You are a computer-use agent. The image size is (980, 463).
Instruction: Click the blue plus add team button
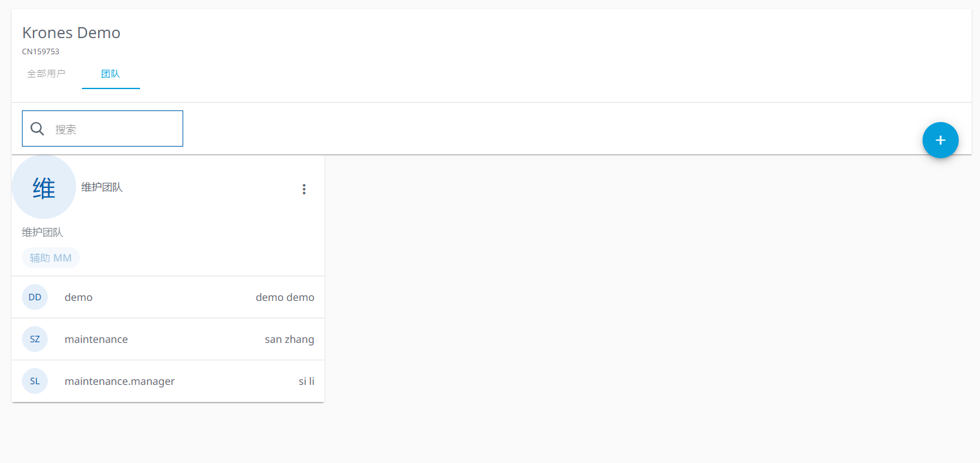(x=940, y=140)
